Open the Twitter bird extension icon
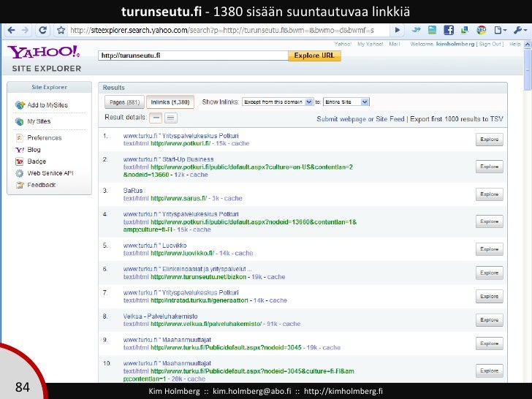 (416, 30)
